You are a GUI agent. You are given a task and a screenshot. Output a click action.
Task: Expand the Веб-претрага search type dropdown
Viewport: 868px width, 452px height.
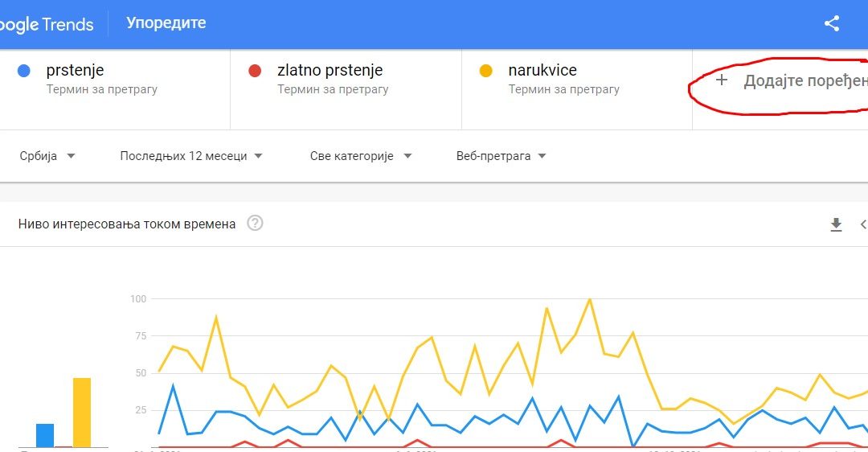(501, 156)
